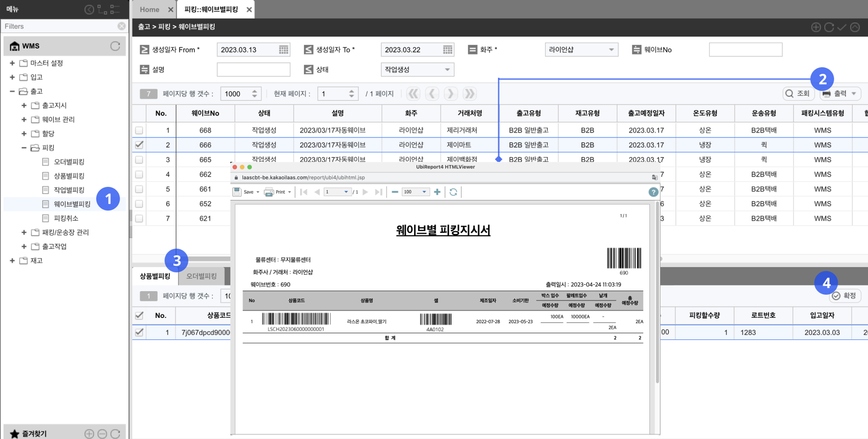Open calendar picker for 생성일자 From
The height and width of the screenshot is (439, 868).
pos(283,50)
